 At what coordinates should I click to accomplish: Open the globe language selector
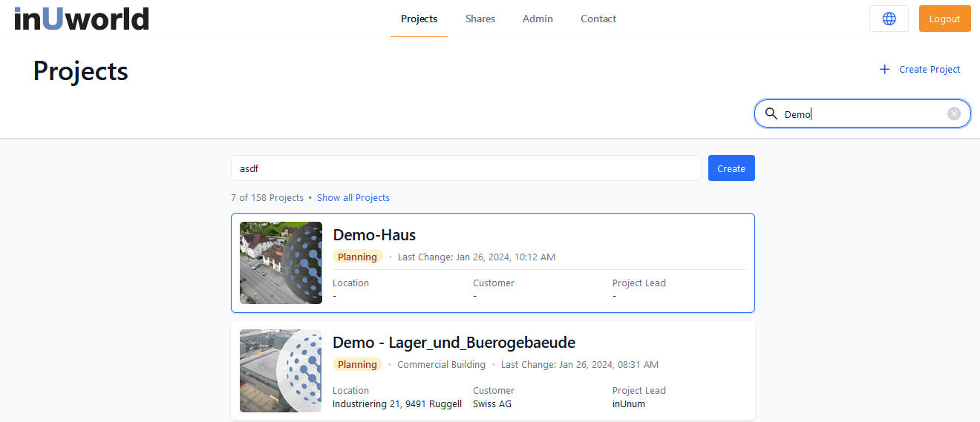pyautogui.click(x=889, y=19)
